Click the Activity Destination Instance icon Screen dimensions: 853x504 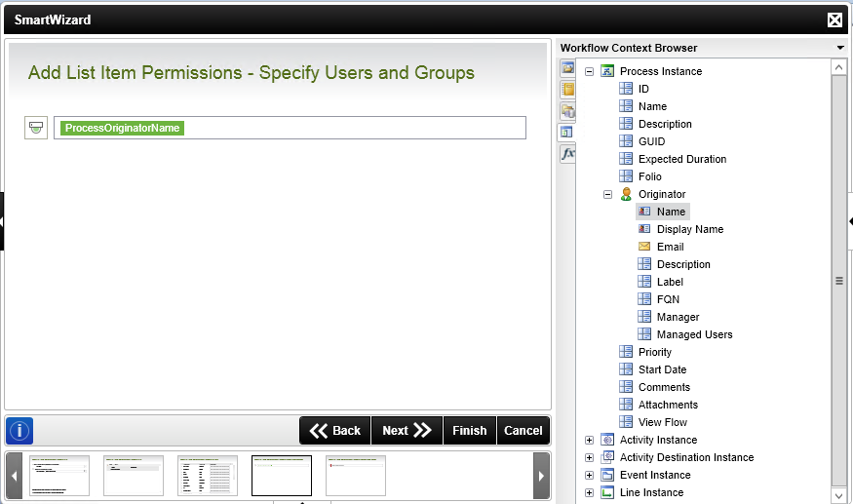(607, 457)
